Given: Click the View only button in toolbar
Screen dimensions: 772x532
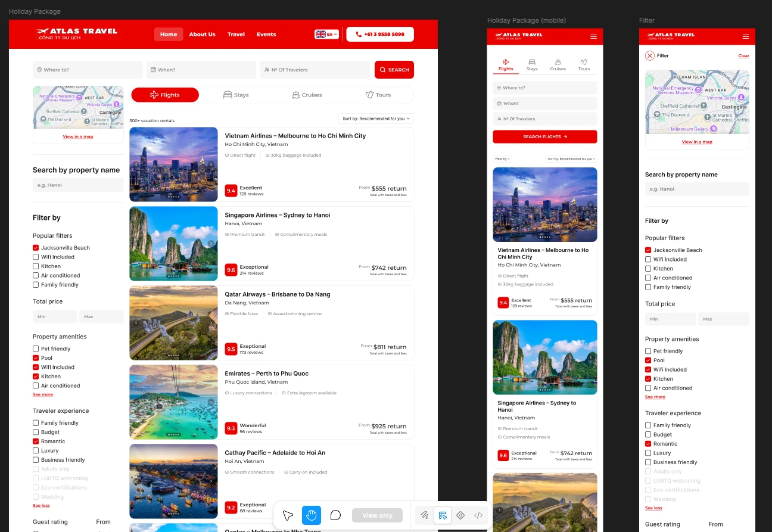Looking at the screenshot, I should pos(378,515).
